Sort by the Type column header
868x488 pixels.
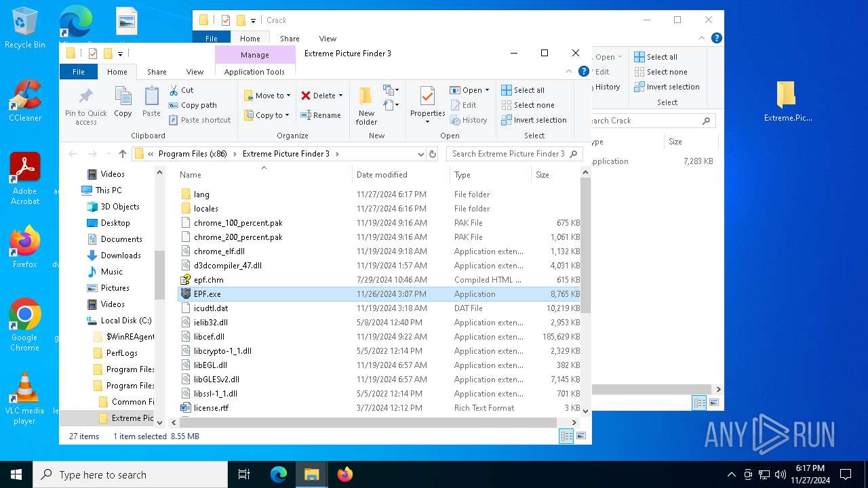click(490, 175)
